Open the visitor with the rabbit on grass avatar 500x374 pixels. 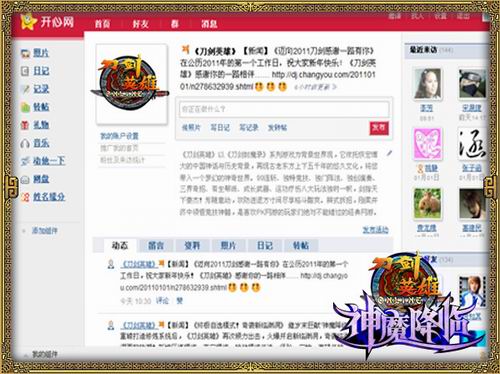click(x=427, y=204)
